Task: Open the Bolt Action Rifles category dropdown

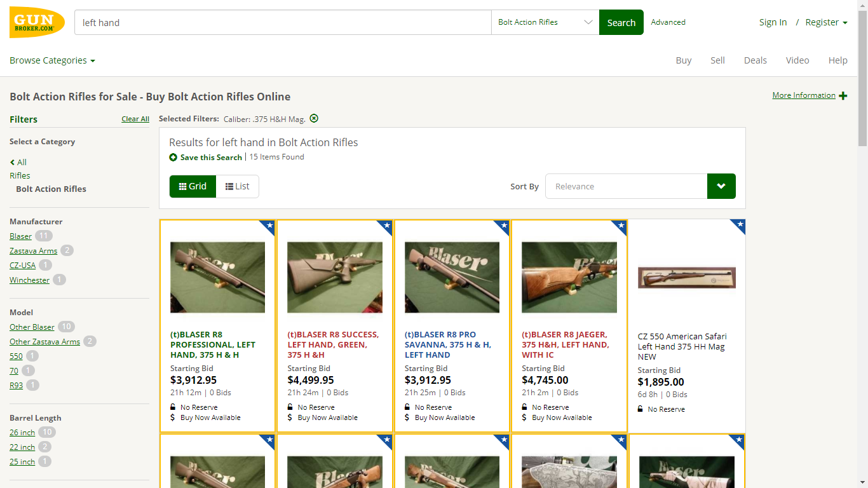Action: tap(545, 22)
